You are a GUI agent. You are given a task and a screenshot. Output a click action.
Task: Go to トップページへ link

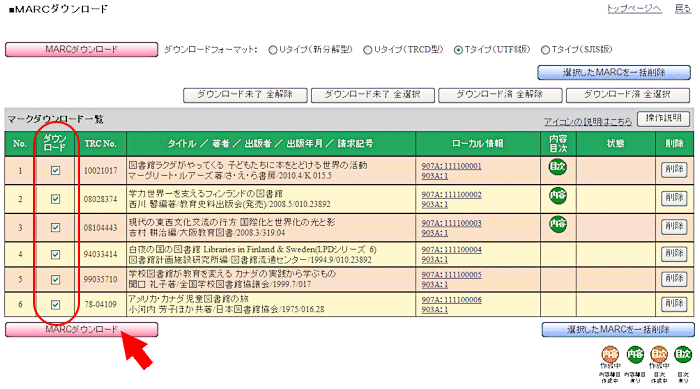634,8
